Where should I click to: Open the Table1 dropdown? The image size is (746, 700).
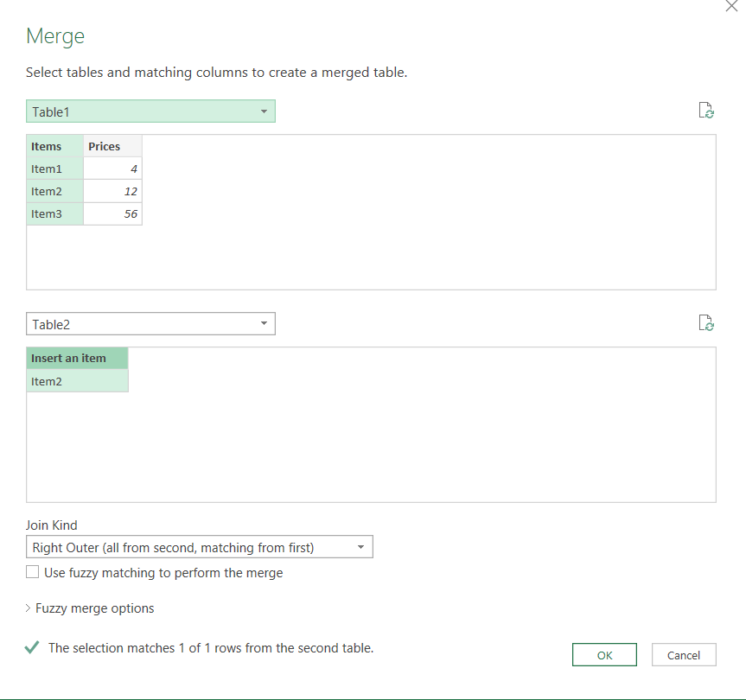pyautogui.click(x=150, y=111)
